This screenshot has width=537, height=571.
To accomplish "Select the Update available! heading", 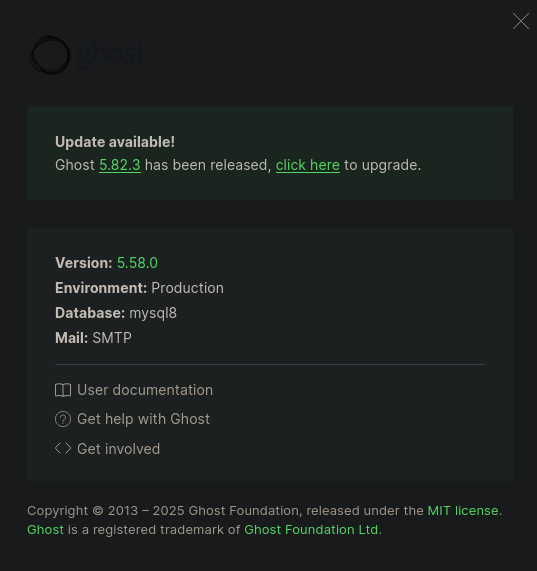I will (x=115, y=142).
